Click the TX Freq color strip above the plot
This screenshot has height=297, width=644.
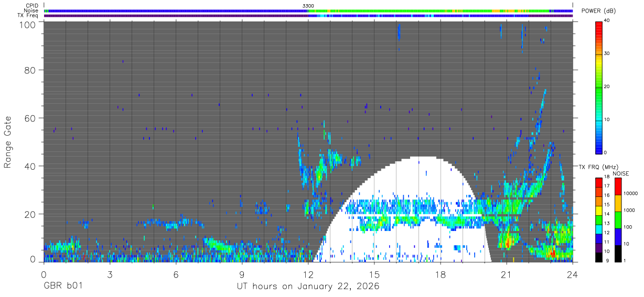pos(308,16)
